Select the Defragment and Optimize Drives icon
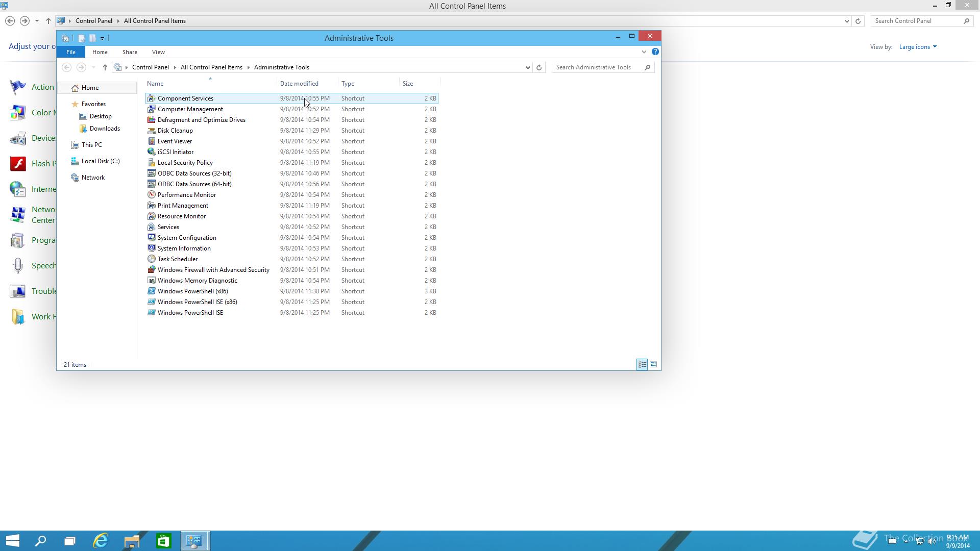This screenshot has width=980, height=551. [151, 120]
